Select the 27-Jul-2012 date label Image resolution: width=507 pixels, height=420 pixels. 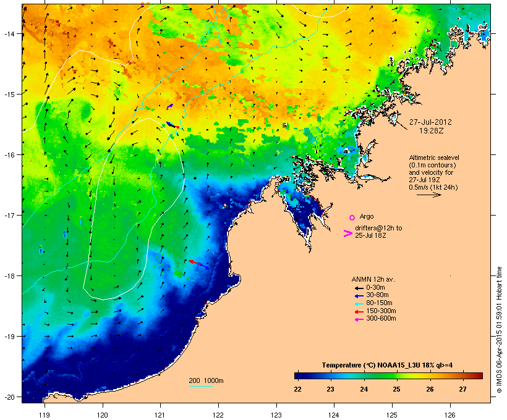(430, 122)
